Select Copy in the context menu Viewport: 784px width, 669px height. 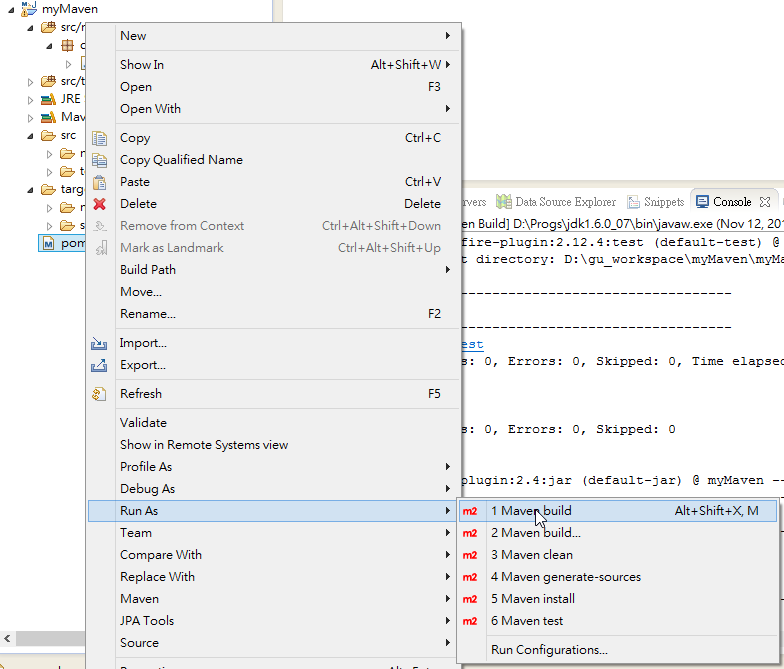click(x=274, y=138)
